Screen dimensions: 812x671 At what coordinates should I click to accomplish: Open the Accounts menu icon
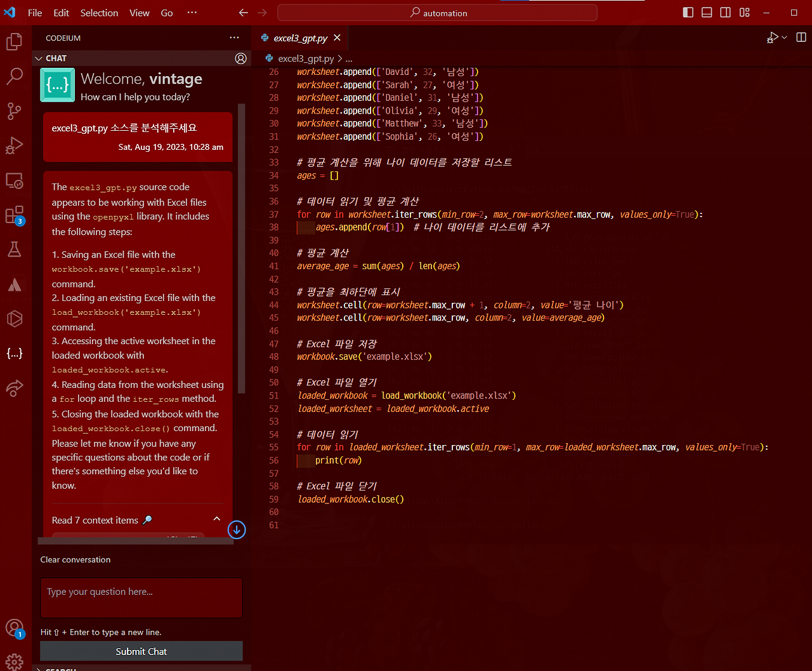pyautogui.click(x=14, y=628)
